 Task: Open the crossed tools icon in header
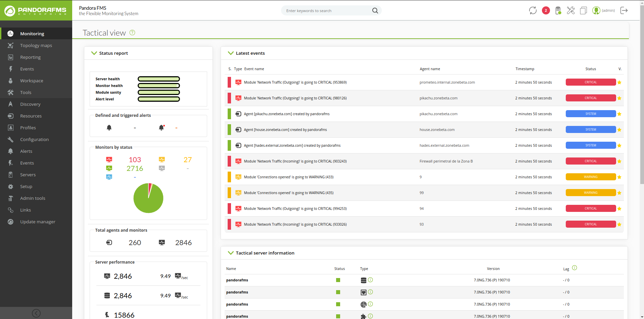click(x=571, y=10)
